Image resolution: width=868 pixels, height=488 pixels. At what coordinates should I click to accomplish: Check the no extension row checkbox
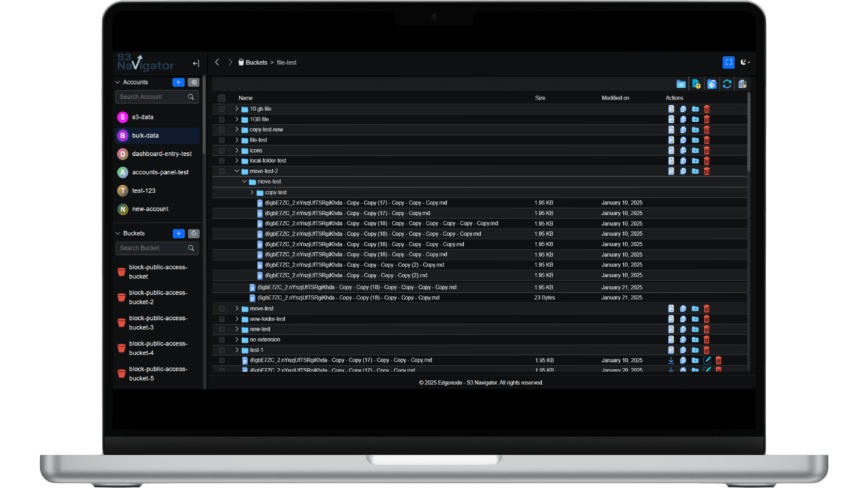click(222, 340)
